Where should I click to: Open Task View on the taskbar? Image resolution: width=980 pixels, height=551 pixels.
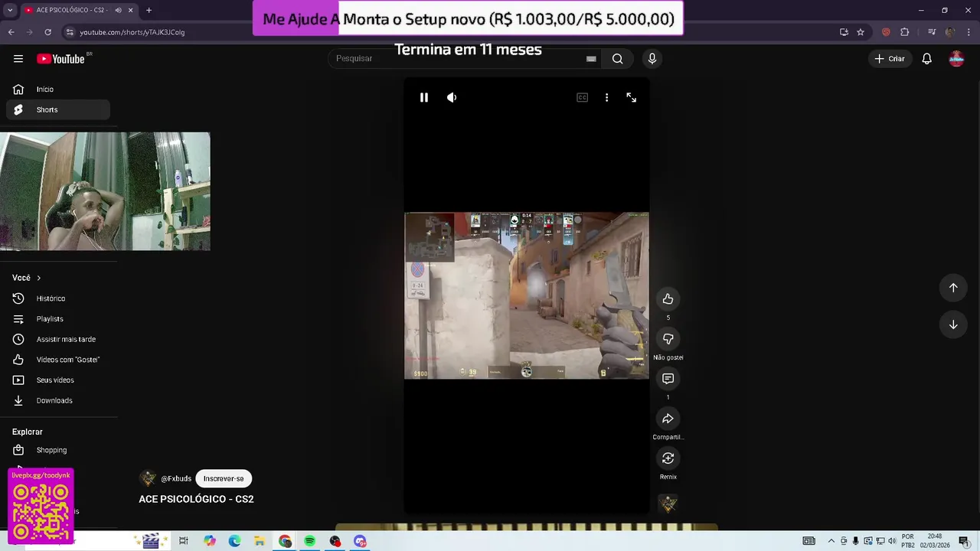click(183, 541)
